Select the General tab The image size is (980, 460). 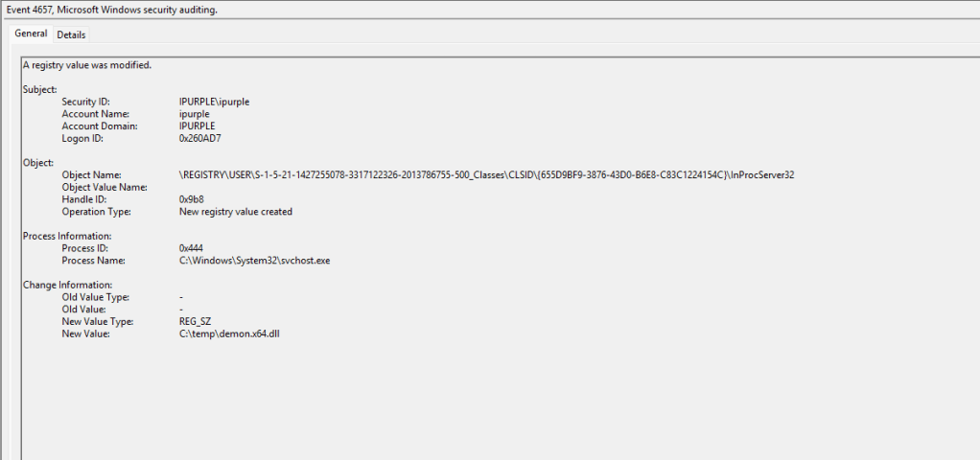click(x=31, y=34)
